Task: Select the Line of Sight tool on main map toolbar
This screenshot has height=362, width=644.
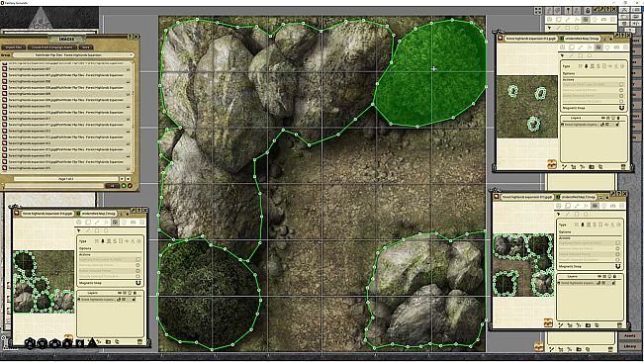Action: tap(586, 20)
